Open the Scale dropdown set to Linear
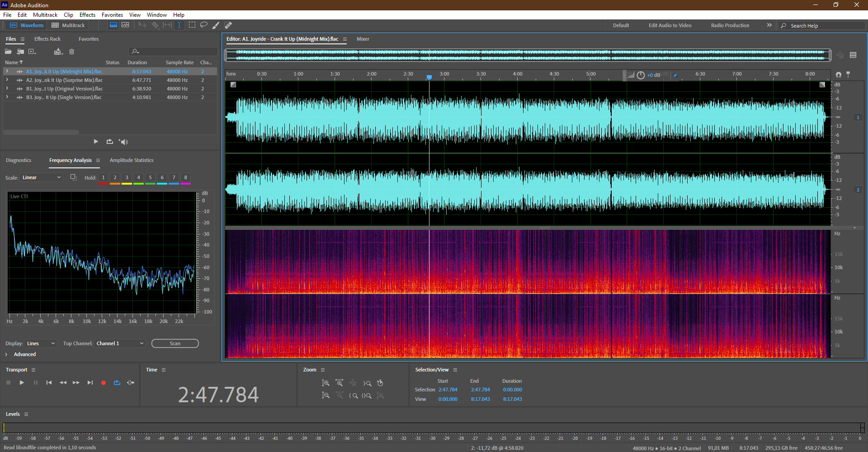868x452 pixels. tap(42, 177)
